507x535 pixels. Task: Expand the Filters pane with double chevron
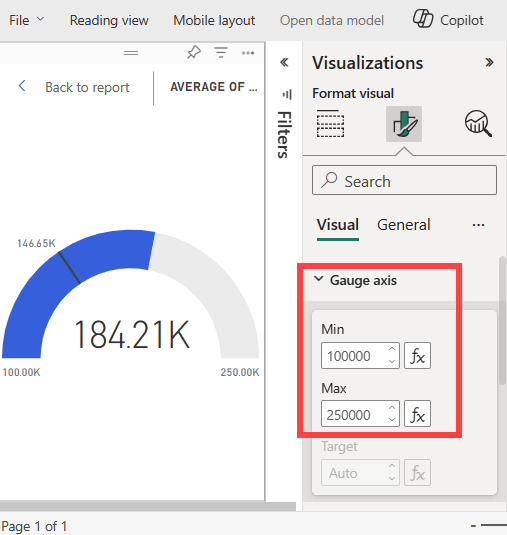tap(284, 62)
